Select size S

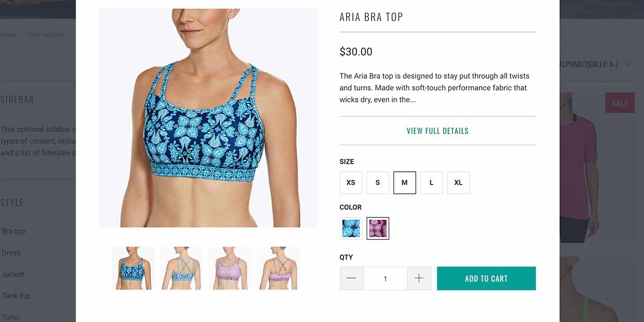pos(378,182)
